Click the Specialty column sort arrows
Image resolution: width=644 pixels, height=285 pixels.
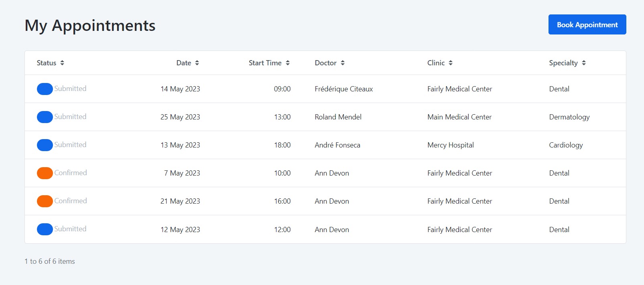coord(584,63)
